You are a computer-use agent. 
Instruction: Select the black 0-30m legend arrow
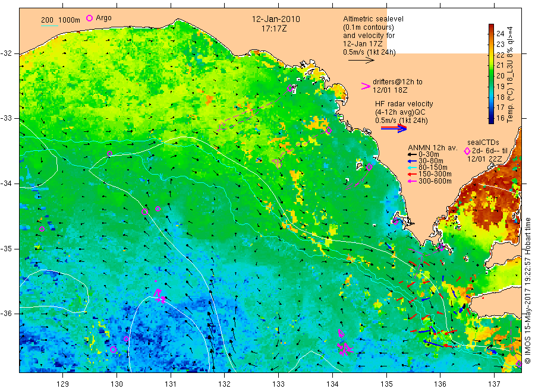[413, 154]
